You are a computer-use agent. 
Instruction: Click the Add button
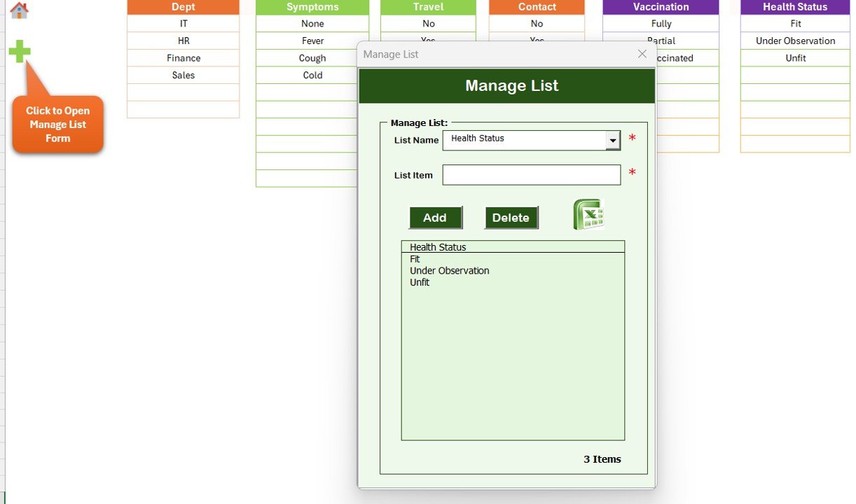pyautogui.click(x=435, y=218)
